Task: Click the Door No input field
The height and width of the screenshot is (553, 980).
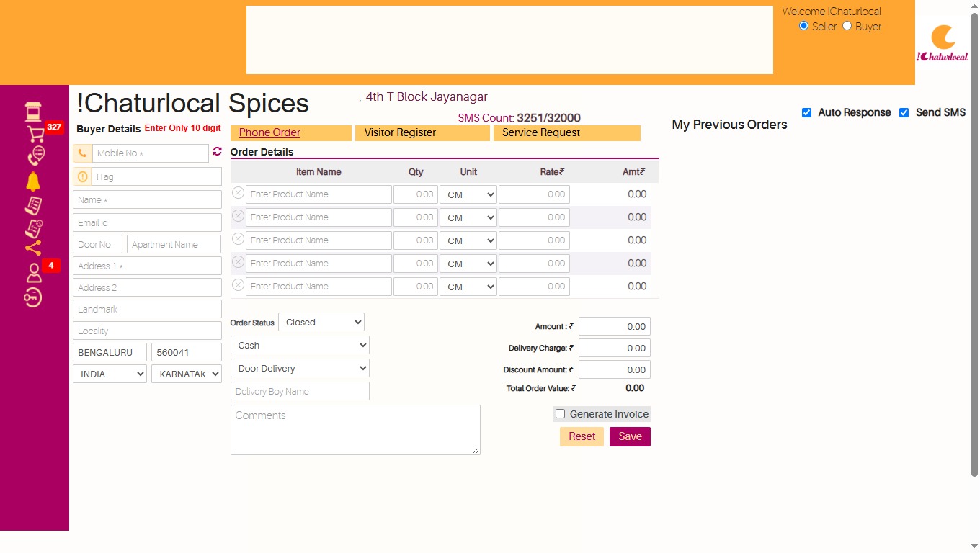Action: (97, 244)
